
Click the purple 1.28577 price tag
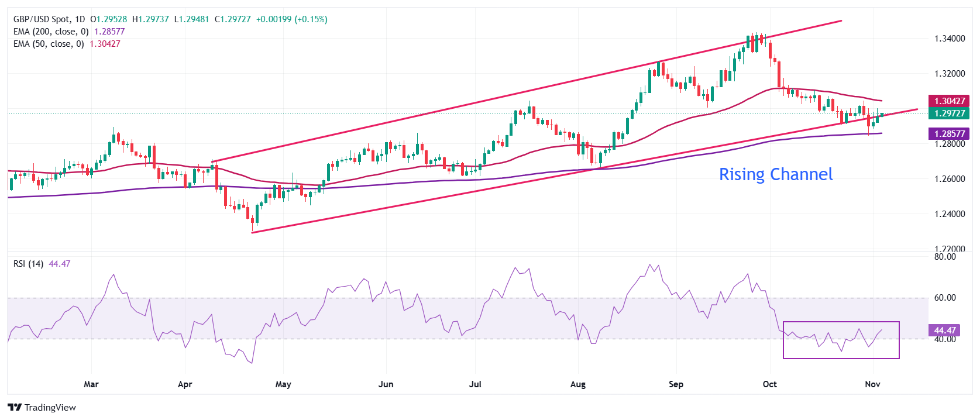(949, 134)
